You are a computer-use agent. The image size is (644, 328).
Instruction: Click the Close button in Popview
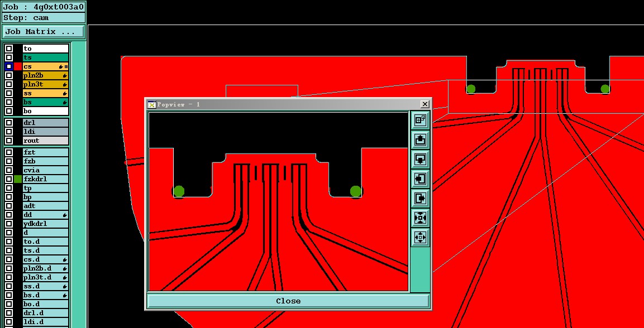point(288,301)
